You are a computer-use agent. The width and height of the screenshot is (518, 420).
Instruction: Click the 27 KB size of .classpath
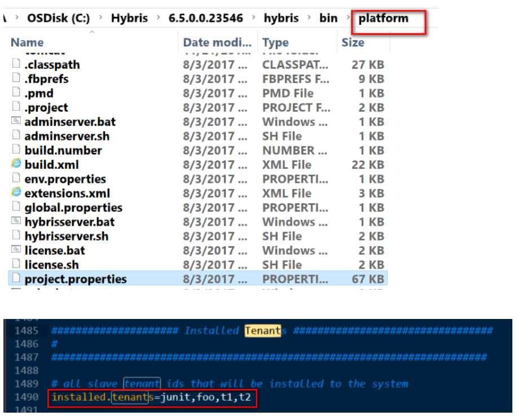click(368, 64)
